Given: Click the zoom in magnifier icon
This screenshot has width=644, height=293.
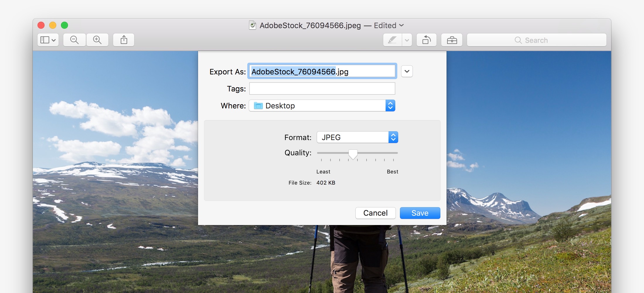Looking at the screenshot, I should (97, 40).
